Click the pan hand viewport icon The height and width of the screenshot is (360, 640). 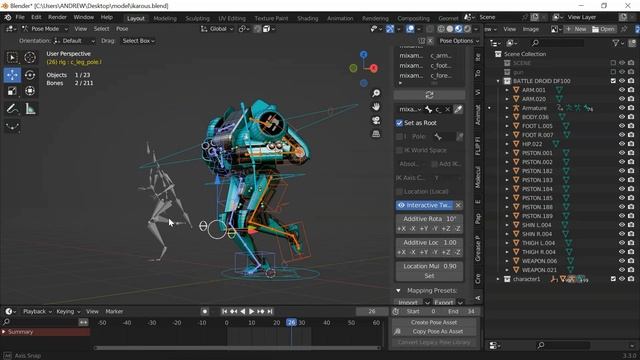click(x=376, y=107)
